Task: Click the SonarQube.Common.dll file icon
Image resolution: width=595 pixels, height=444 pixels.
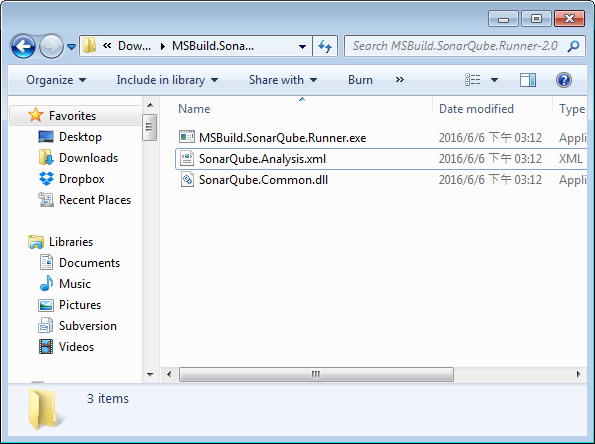Action: coord(187,179)
